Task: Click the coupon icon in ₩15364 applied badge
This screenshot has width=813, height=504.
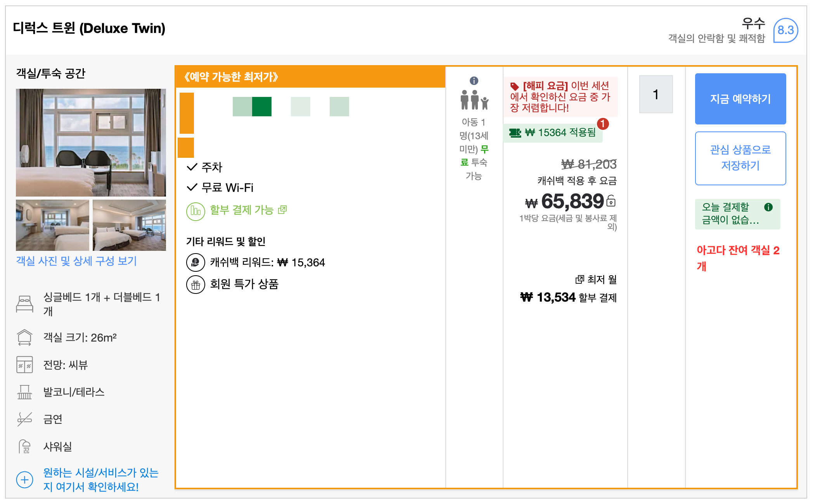Action: coord(515,133)
